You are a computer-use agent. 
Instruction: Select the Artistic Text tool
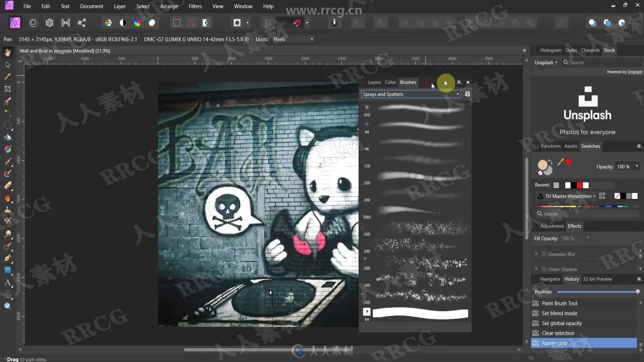[8, 283]
